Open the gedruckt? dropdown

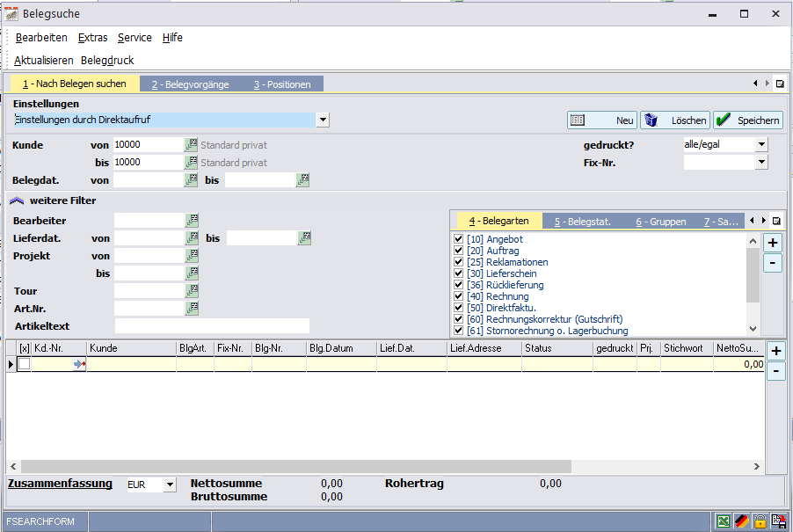(761, 144)
